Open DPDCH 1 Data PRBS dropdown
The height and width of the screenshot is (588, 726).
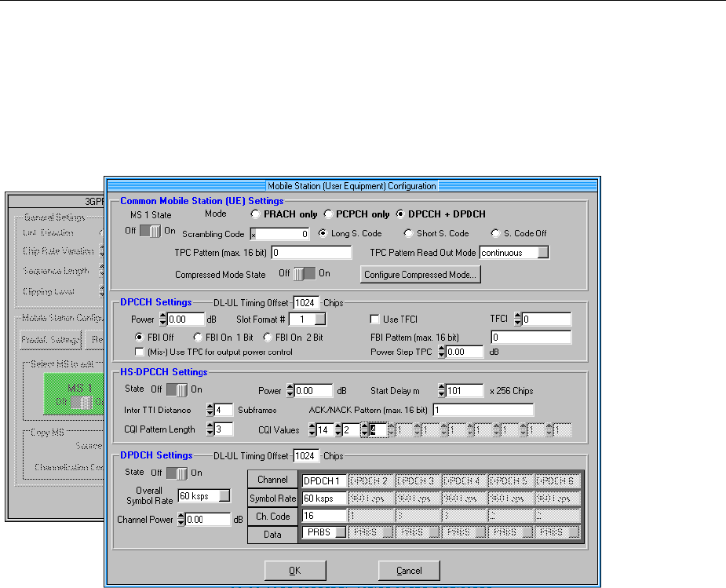pos(341,532)
